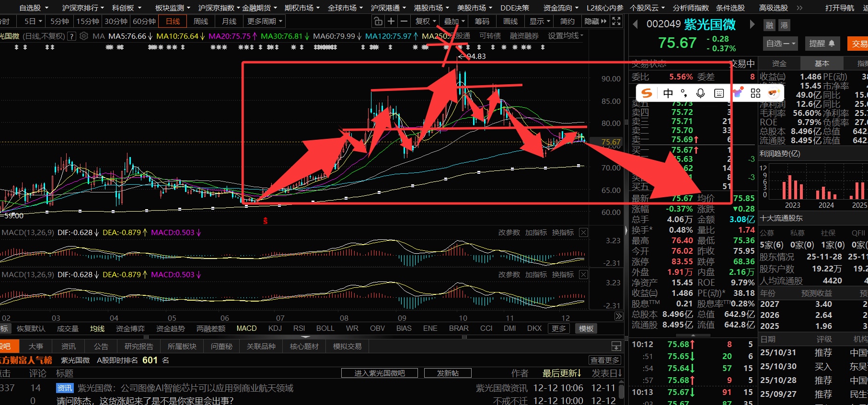This screenshot has width=868, height=405.
Task: Click 改参数 on first MACD panel
Action: (x=509, y=232)
